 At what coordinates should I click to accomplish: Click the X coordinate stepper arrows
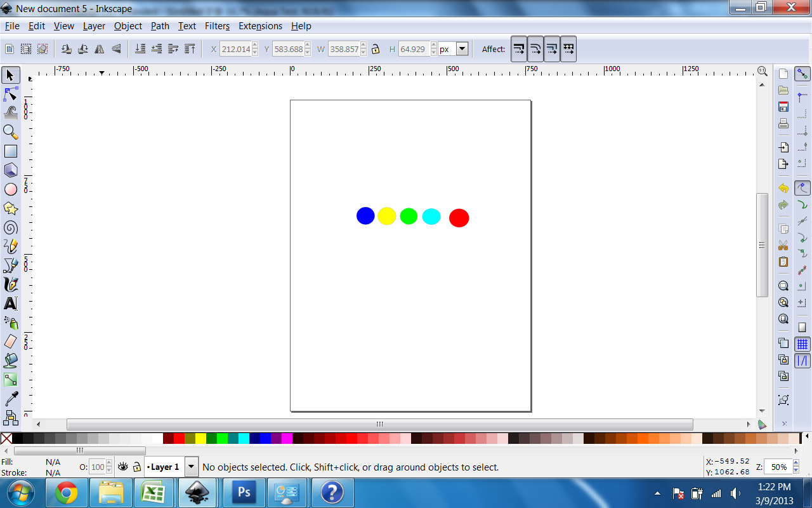coord(255,49)
